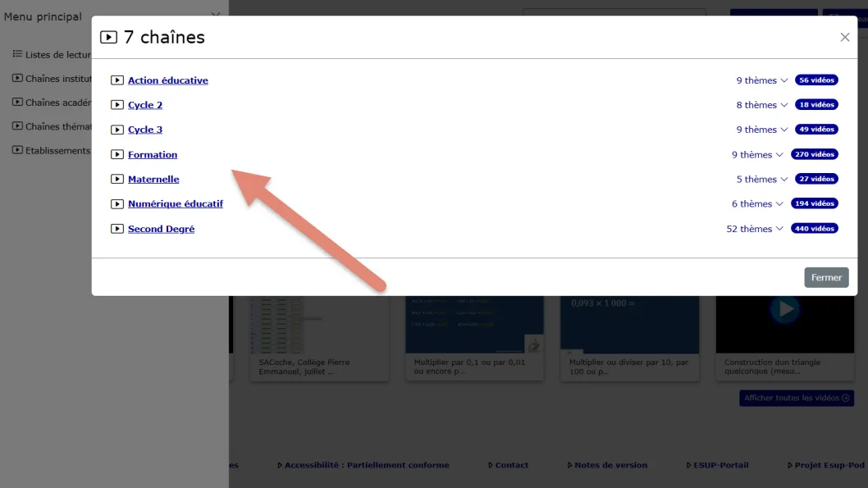The height and width of the screenshot is (488, 868).
Task: Click the 27 vidéos badge
Action: (816, 179)
